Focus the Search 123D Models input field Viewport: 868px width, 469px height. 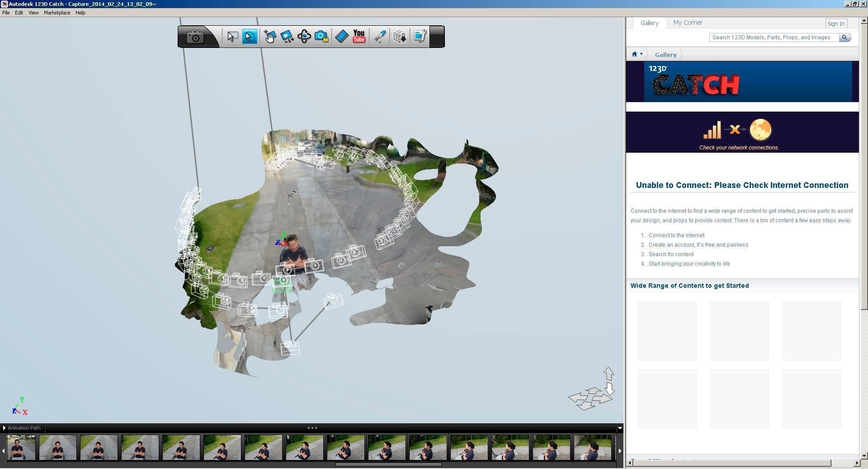[x=774, y=38]
